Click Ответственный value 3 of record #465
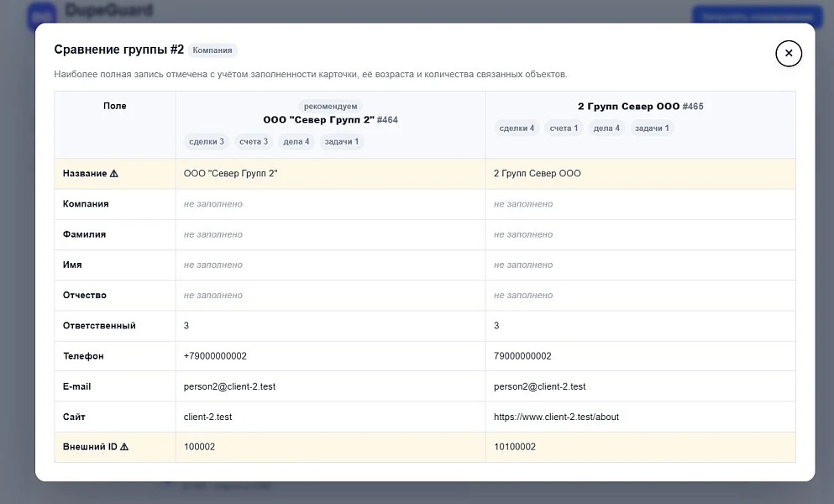 [496, 325]
